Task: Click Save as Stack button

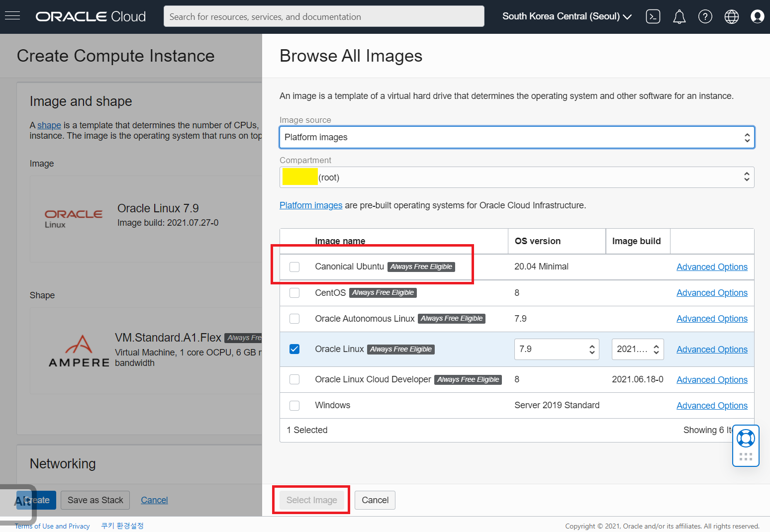Action: [96, 500]
